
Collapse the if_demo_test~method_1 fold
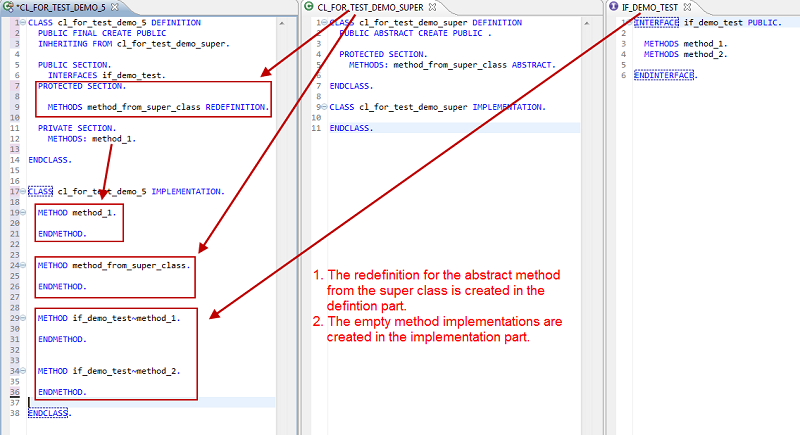(x=23, y=318)
